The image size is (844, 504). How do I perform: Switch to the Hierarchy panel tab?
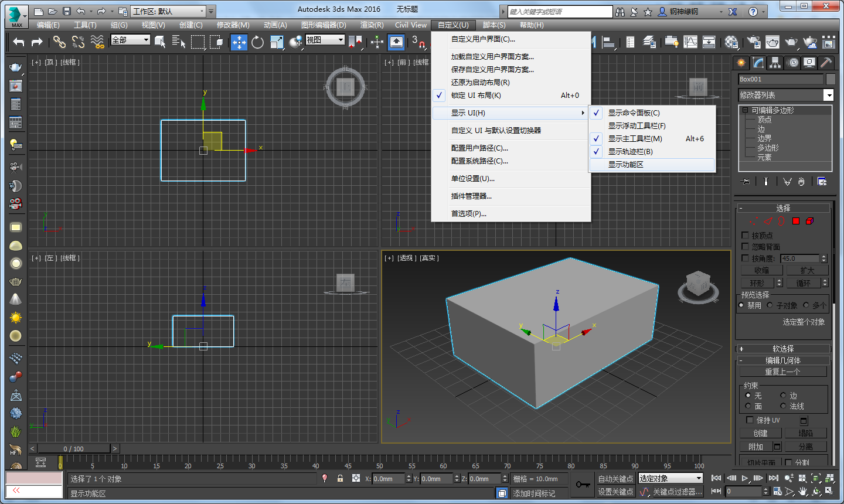(775, 62)
